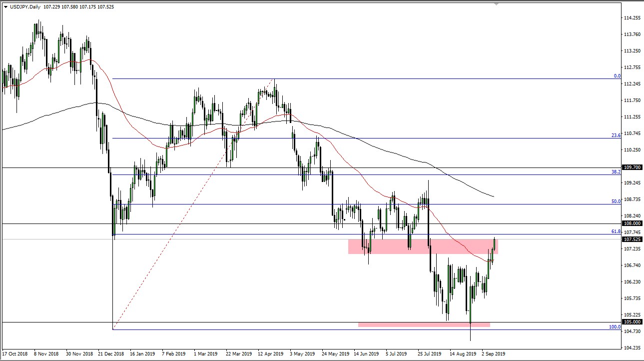Select the lower pink support rectangle near 105.000

[x=424, y=324]
